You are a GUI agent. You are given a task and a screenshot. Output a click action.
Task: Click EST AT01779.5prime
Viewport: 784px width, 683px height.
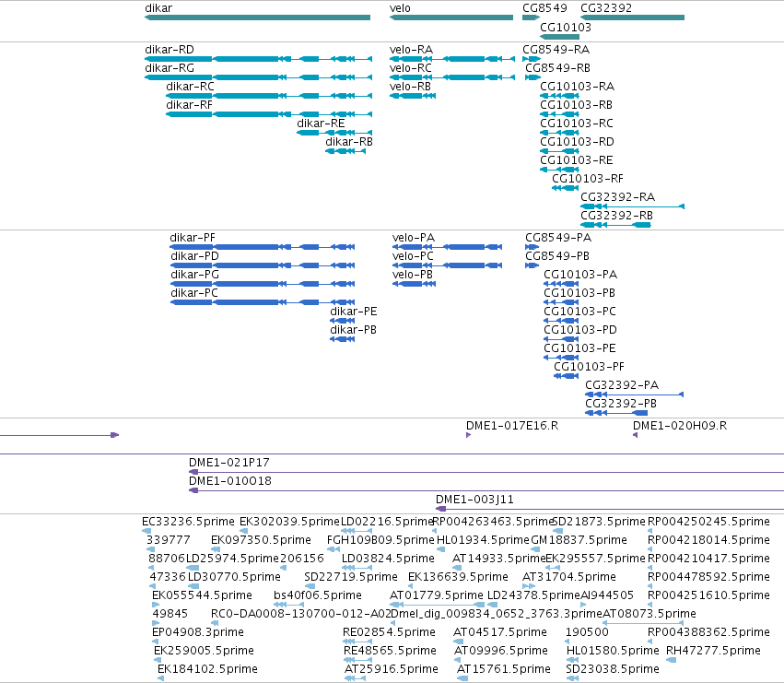[437, 606]
